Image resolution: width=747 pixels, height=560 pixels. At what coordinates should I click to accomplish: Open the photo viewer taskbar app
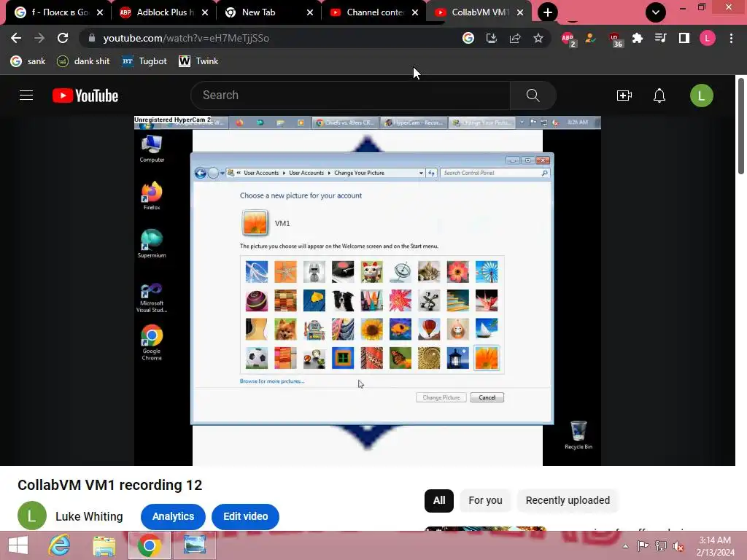tap(195, 545)
